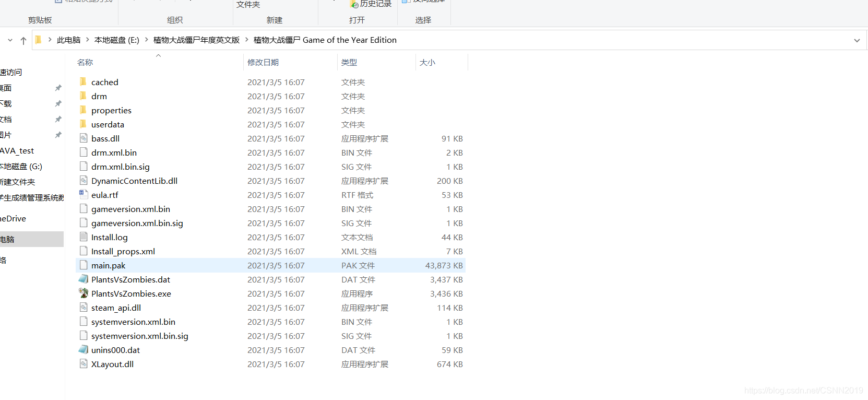The width and height of the screenshot is (868, 400).
Task: Select the drm folder icon
Action: tap(83, 96)
